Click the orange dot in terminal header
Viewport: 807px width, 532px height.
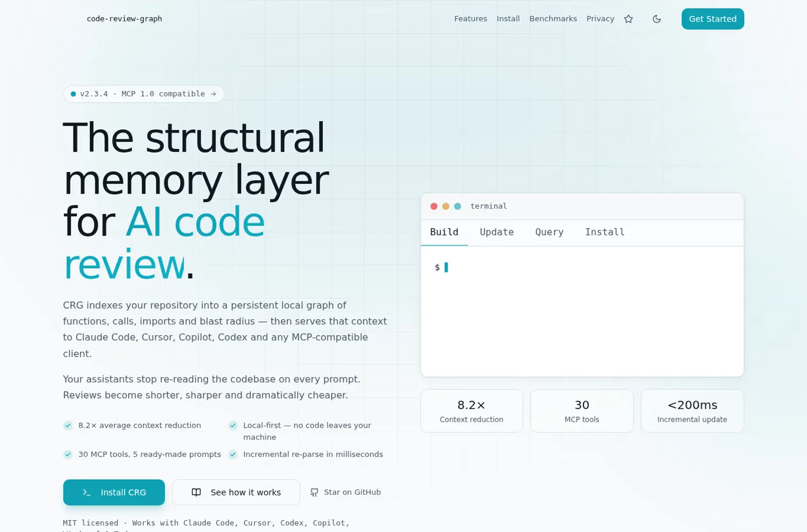(445, 206)
